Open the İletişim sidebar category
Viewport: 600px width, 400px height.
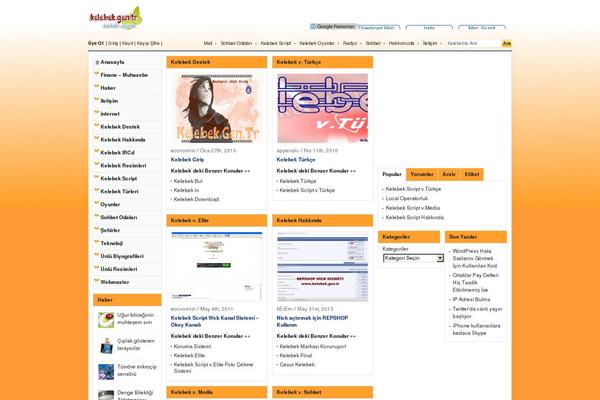(x=109, y=101)
